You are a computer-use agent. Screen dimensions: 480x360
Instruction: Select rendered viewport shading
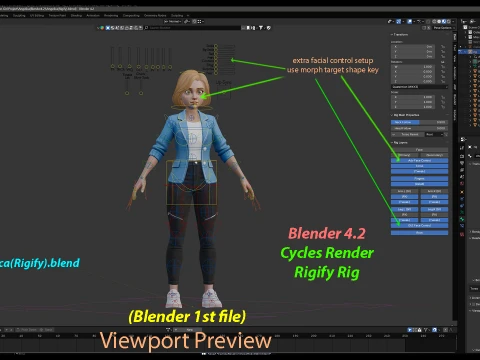click(x=449, y=21)
